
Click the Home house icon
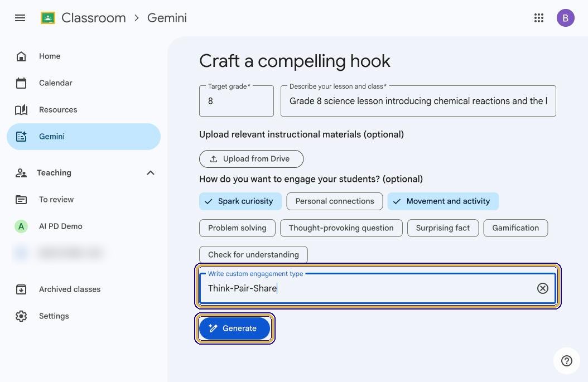coord(21,56)
